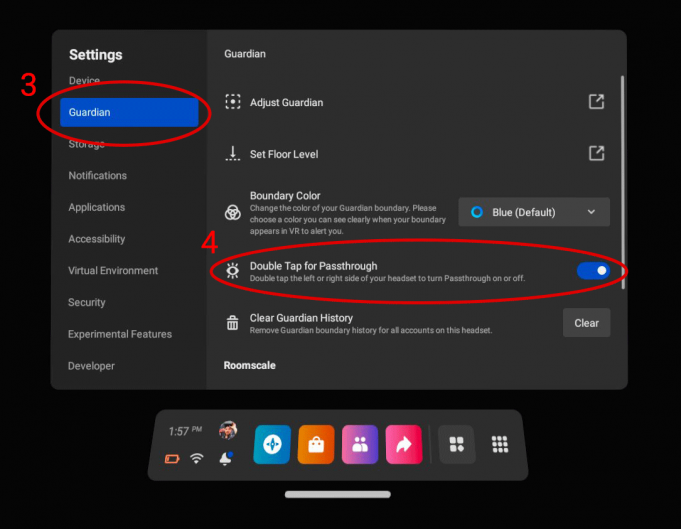Viewport: 681px width, 529px height.
Task: Click the notifications bell icon
Action: click(226, 459)
